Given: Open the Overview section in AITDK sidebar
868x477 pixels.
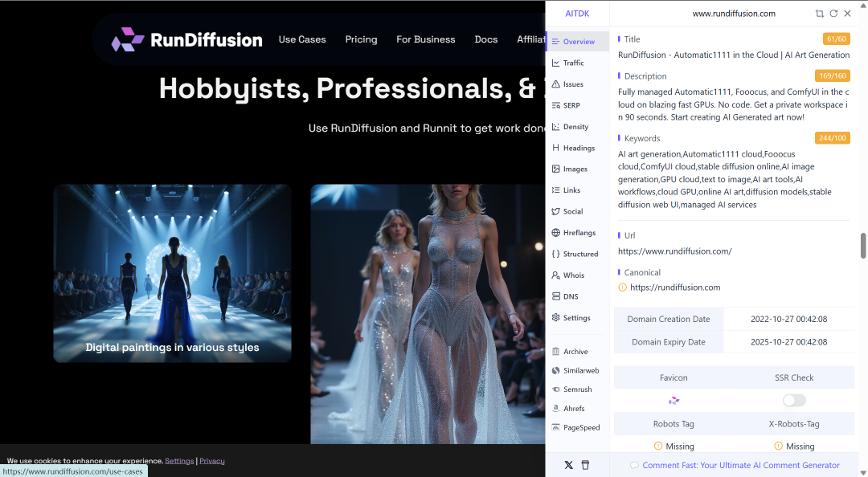Looking at the screenshot, I should coord(577,42).
